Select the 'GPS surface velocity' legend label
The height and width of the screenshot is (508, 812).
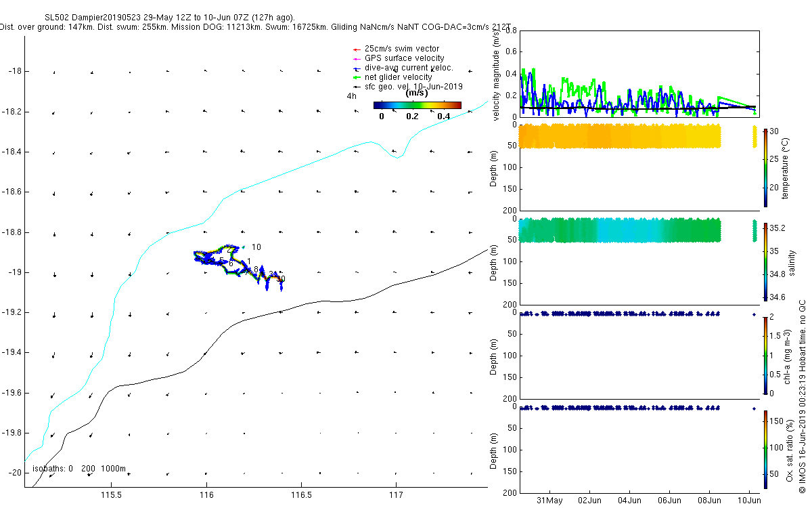click(404, 58)
